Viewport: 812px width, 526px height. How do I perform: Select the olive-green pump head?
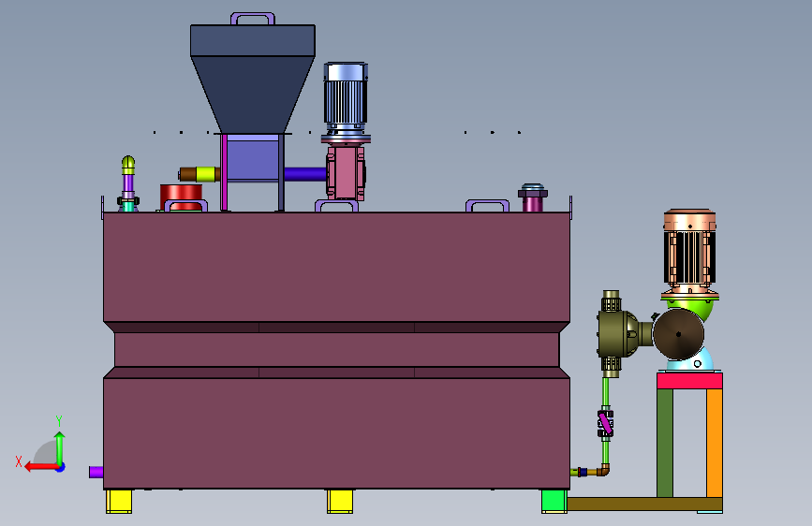618,334
